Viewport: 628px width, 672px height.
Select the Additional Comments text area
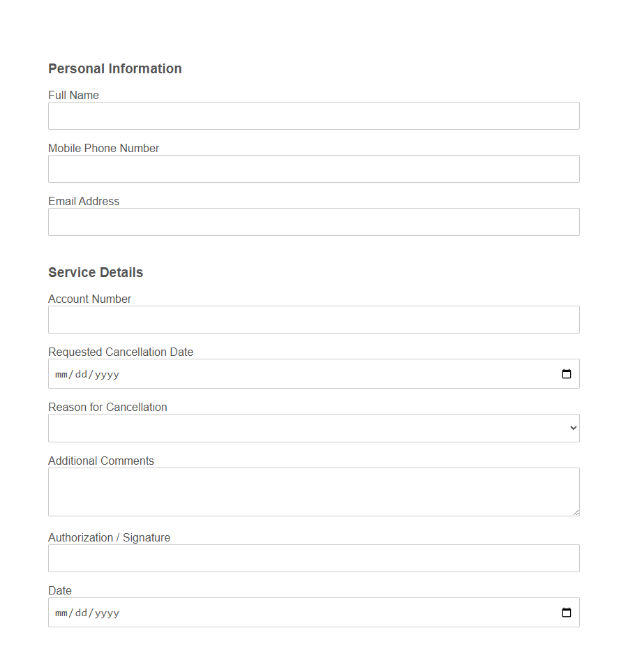coord(314,492)
